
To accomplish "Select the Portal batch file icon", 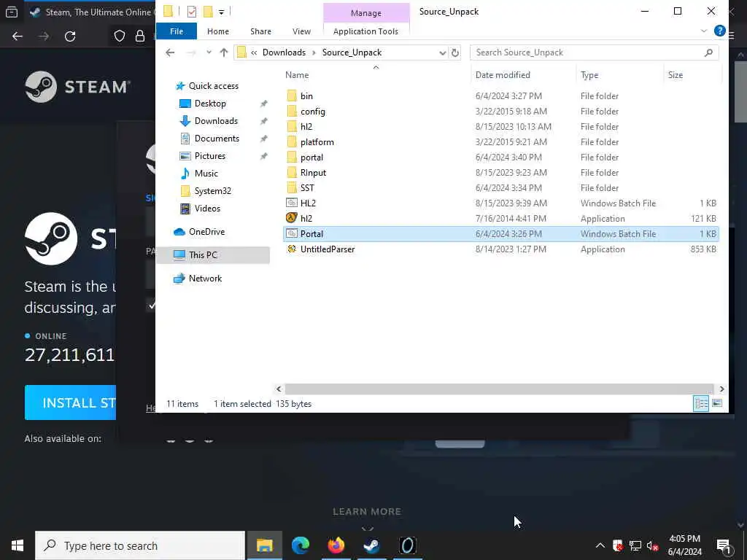I will [x=292, y=233].
